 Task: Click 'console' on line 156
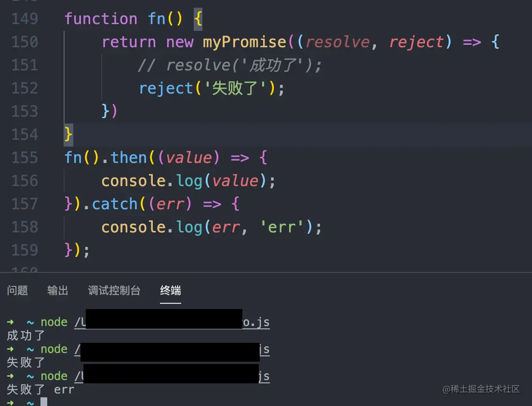tap(133, 181)
